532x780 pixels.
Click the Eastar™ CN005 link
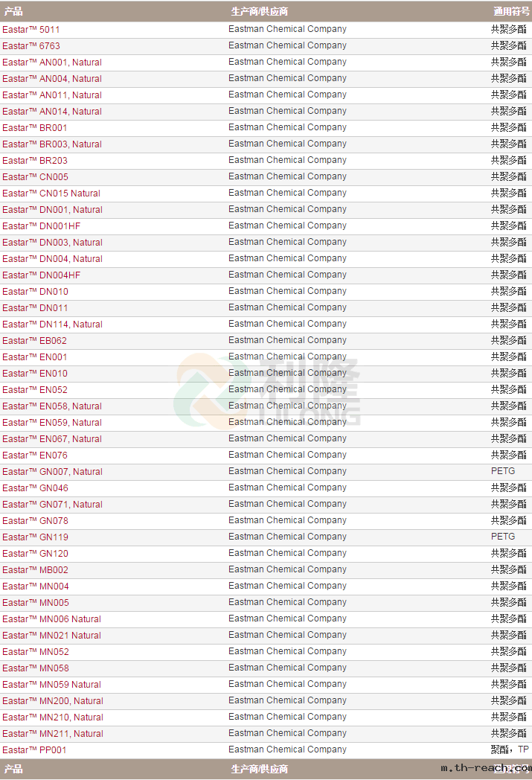pyautogui.click(x=35, y=177)
